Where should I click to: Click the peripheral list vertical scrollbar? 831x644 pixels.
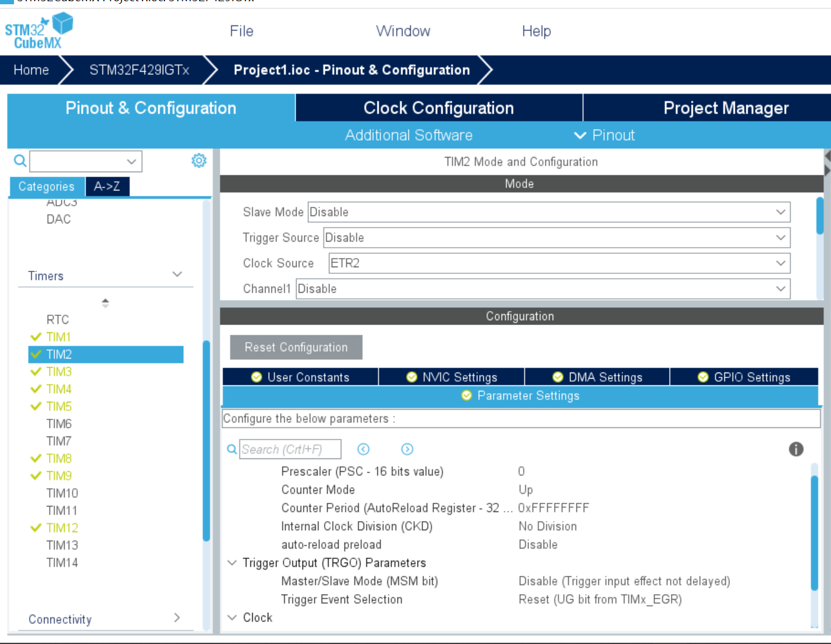coord(206,441)
